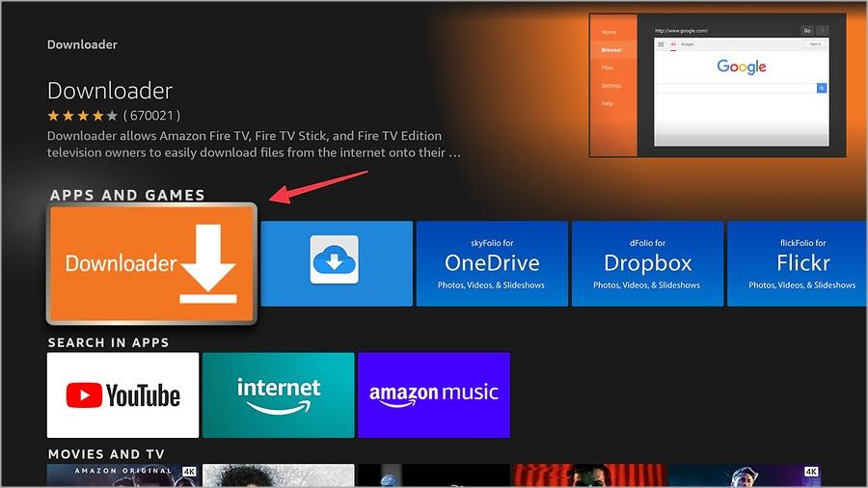This screenshot has height=488, width=868.
Task: Click the MOVIES AND TV section heading
Action: pos(106,454)
